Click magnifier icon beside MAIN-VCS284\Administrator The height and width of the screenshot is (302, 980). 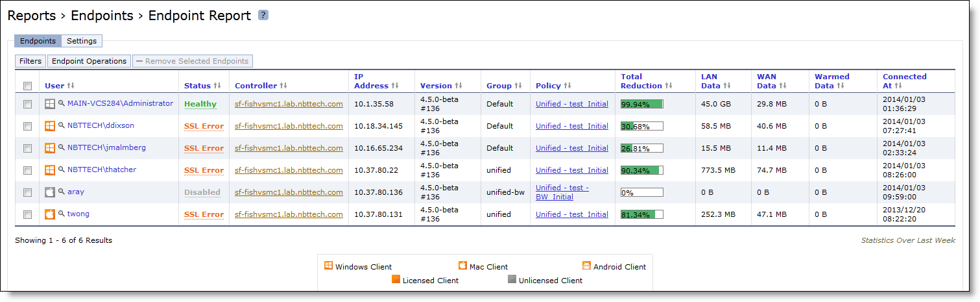[62, 103]
